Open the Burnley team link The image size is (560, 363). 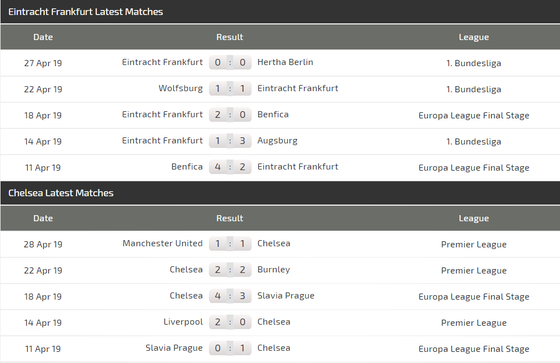(274, 270)
